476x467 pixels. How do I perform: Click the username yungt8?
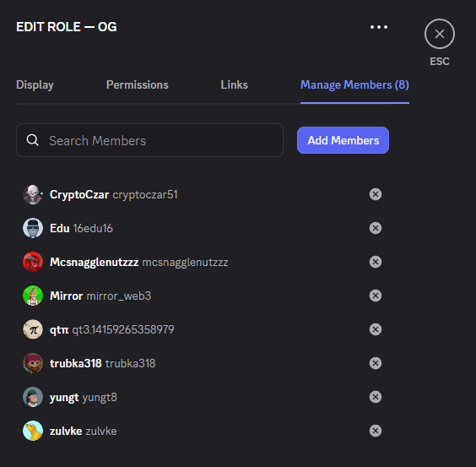(100, 398)
